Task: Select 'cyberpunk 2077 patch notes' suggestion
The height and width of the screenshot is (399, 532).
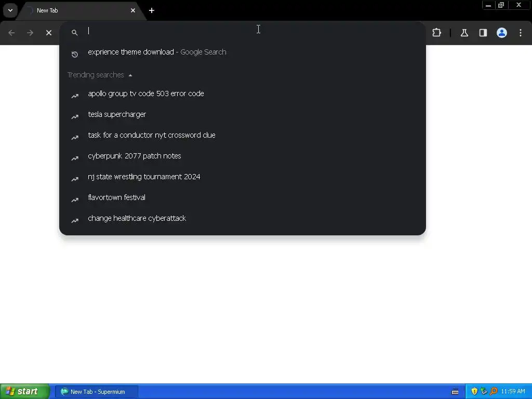Action: (243, 156)
